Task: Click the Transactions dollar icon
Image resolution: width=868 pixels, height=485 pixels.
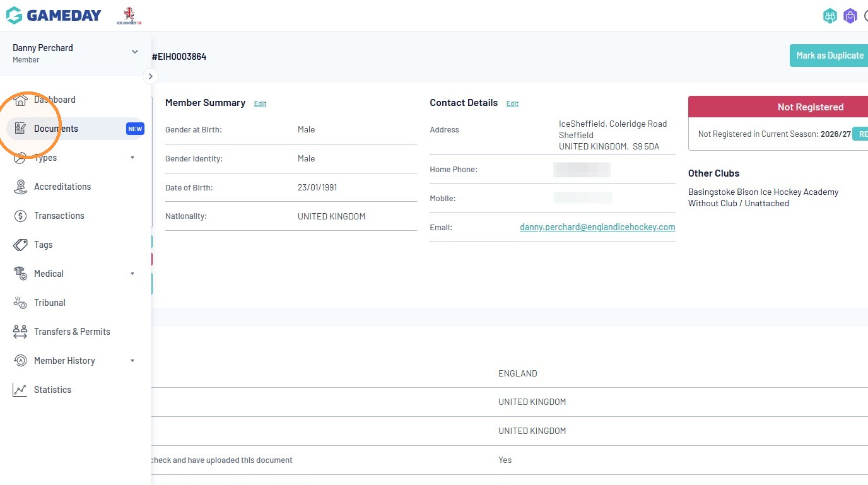Action: pyautogui.click(x=20, y=216)
